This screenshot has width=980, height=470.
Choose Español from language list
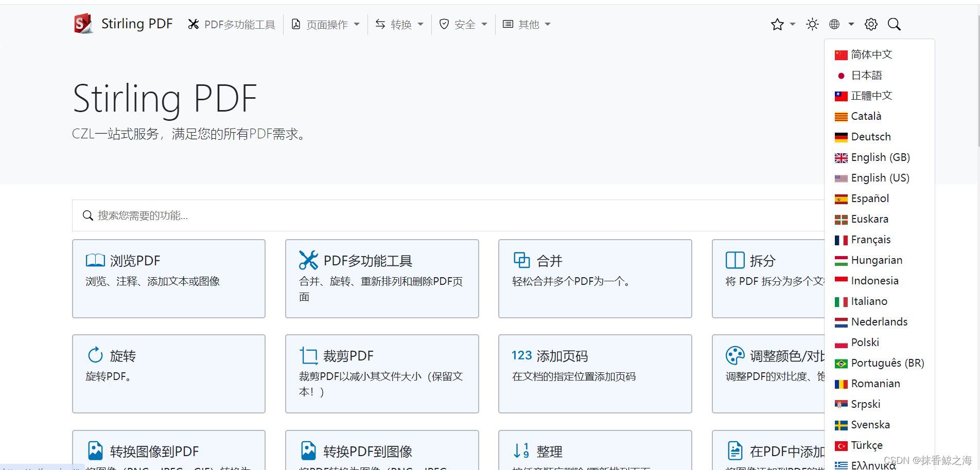(879, 198)
